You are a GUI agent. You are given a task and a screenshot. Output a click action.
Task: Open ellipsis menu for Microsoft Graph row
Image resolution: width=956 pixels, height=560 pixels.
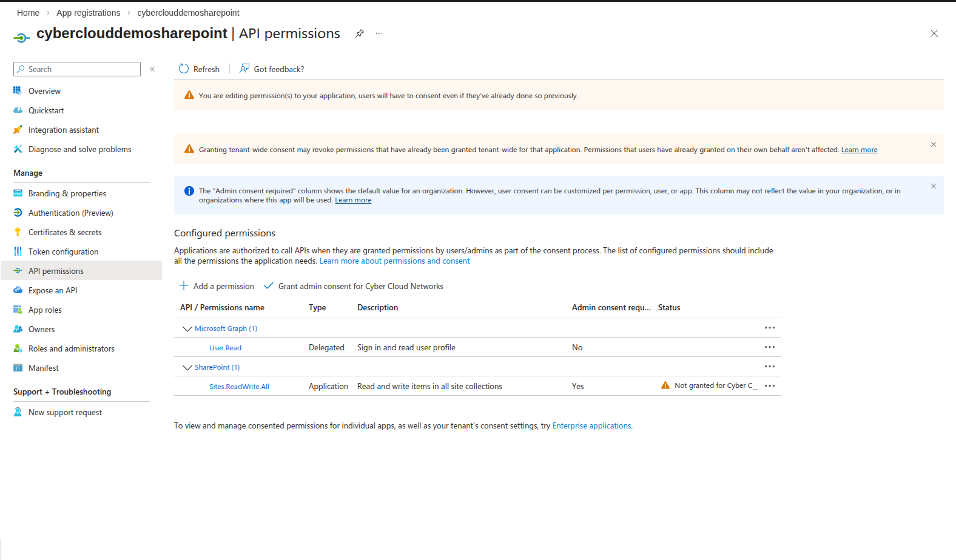point(770,328)
